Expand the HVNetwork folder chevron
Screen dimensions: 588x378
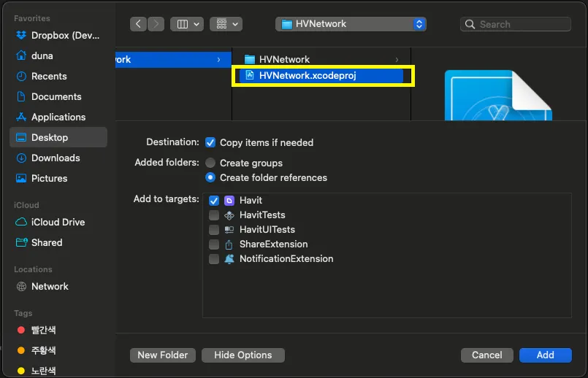pyautogui.click(x=397, y=60)
